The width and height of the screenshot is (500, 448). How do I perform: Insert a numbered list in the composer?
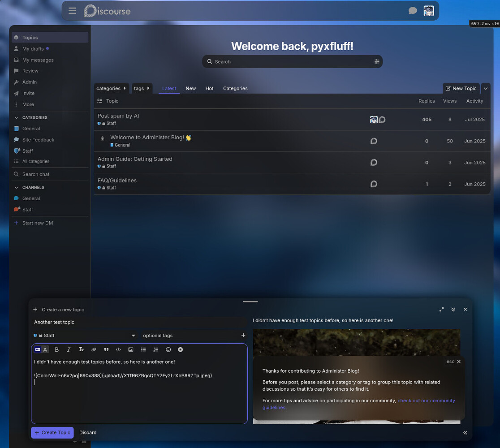(x=156, y=349)
